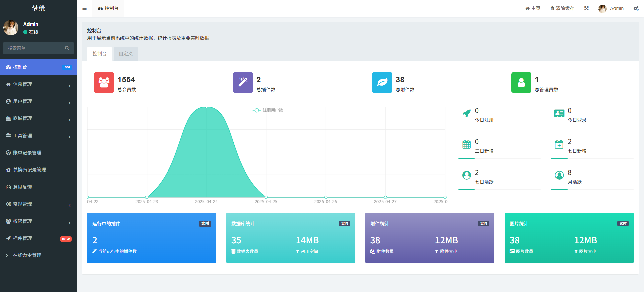Expand the 用户管理 sidebar menu
This screenshot has width=644, height=292.
click(x=39, y=101)
